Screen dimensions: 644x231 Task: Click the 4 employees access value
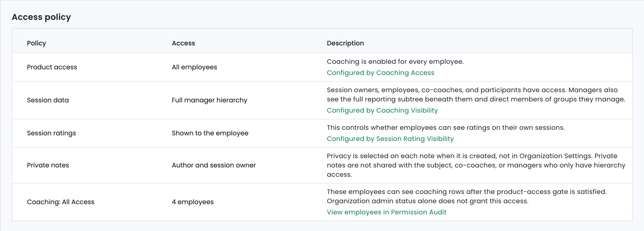pos(193,202)
